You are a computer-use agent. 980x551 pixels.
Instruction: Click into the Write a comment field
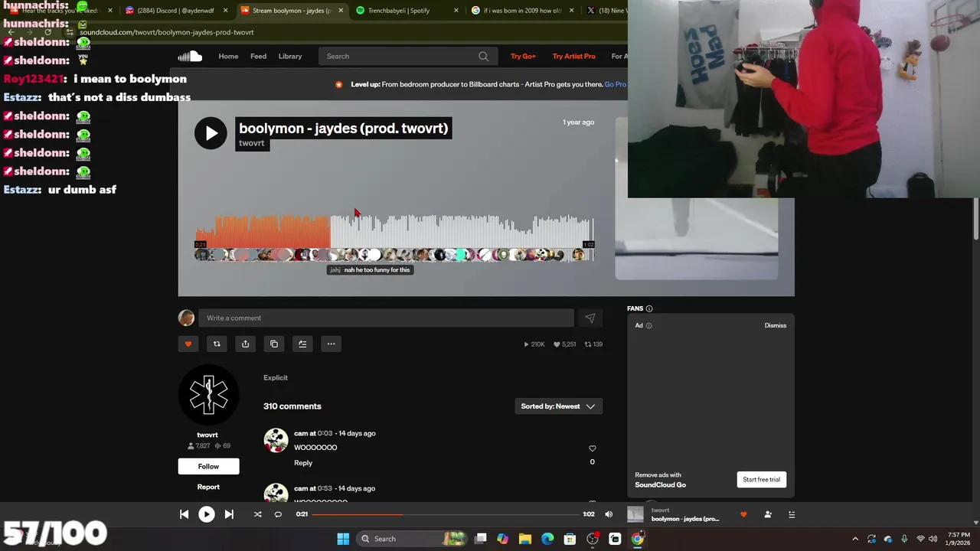click(x=386, y=318)
